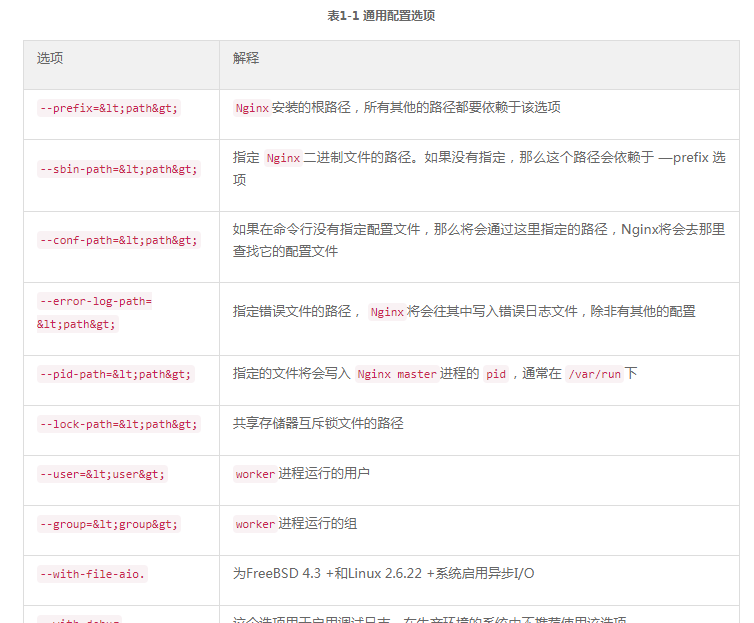This screenshot has width=754, height=623.
Task: Click the /var/run code snippet
Action: (x=595, y=374)
